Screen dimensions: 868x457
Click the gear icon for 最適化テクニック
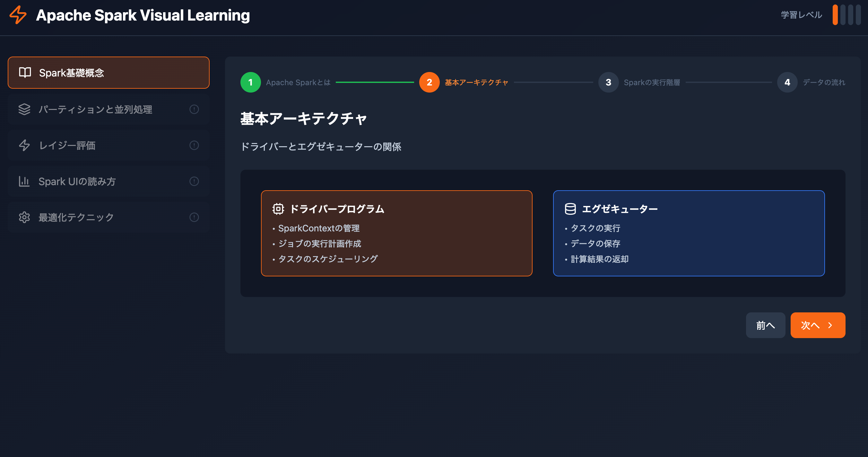24,217
